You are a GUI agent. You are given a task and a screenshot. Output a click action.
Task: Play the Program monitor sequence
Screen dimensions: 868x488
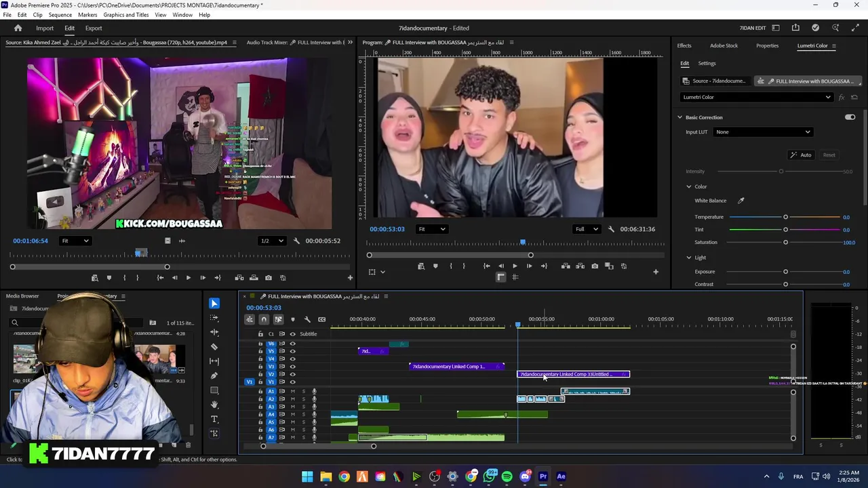coord(515,266)
